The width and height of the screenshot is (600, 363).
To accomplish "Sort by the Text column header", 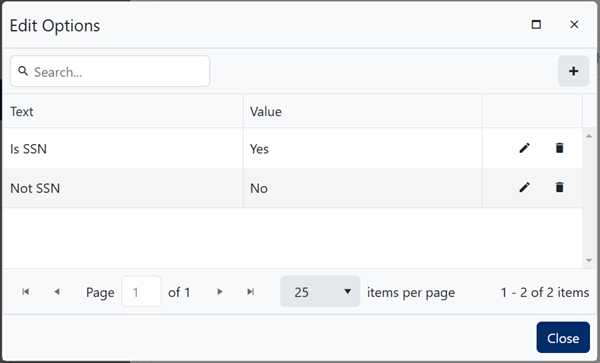I will (x=22, y=112).
